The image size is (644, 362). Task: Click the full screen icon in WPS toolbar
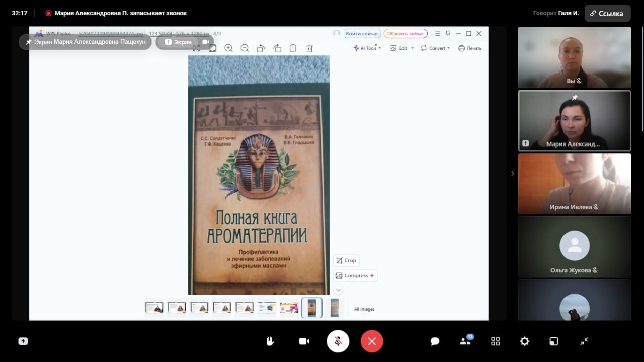pos(196,48)
